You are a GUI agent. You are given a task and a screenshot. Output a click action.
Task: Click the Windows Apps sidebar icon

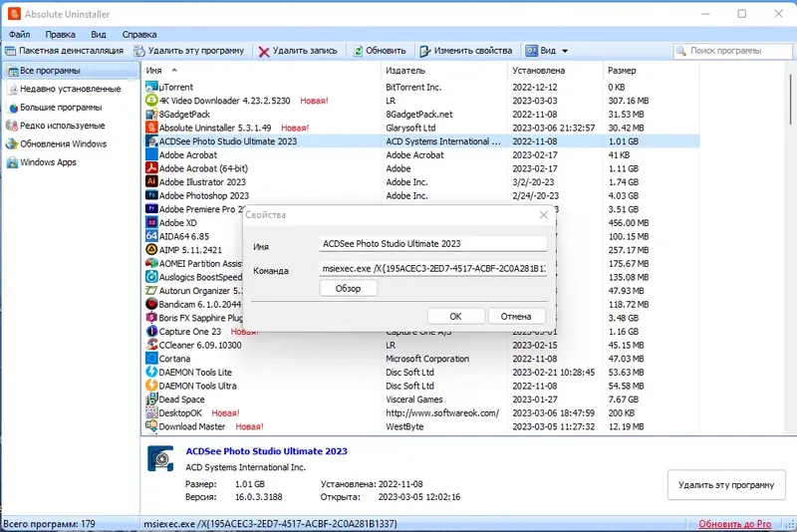click(x=12, y=162)
